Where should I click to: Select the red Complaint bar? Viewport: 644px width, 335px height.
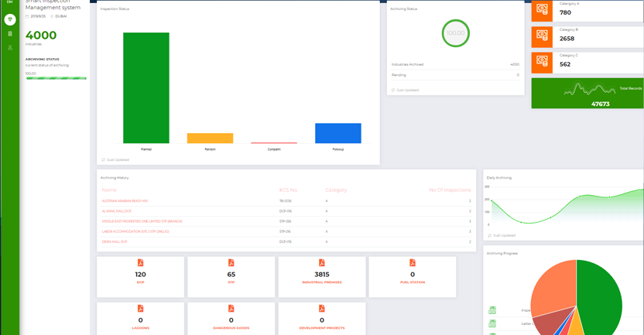pos(274,143)
